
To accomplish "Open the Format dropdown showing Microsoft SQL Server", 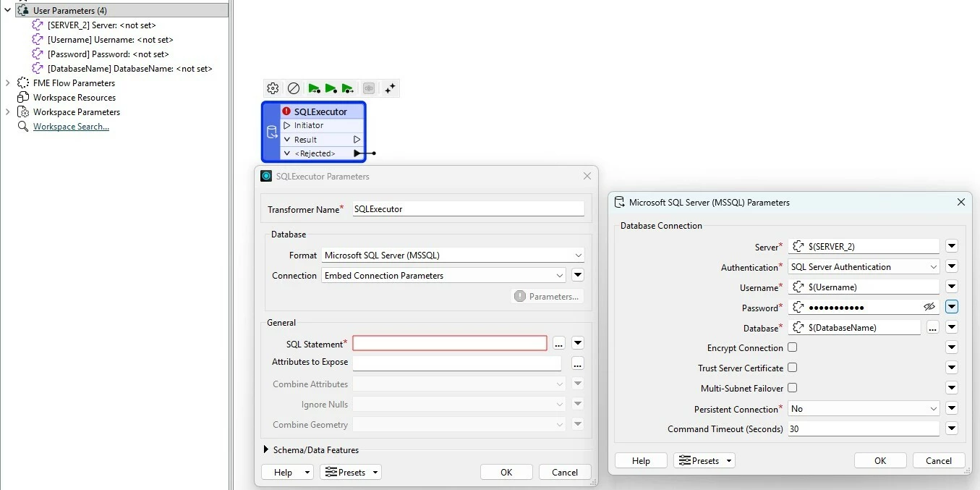I will [x=453, y=255].
